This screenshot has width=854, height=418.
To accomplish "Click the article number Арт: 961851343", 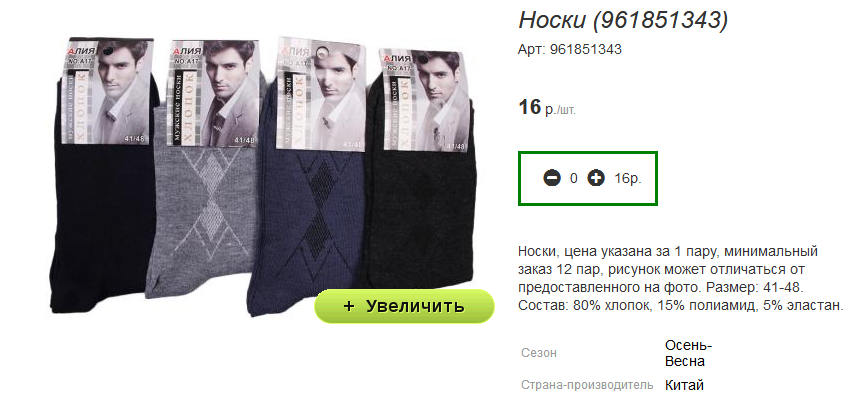I will pos(570,50).
